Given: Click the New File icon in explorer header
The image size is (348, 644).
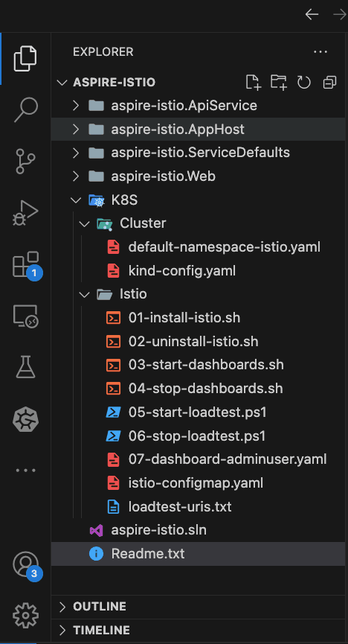Looking at the screenshot, I should [254, 82].
